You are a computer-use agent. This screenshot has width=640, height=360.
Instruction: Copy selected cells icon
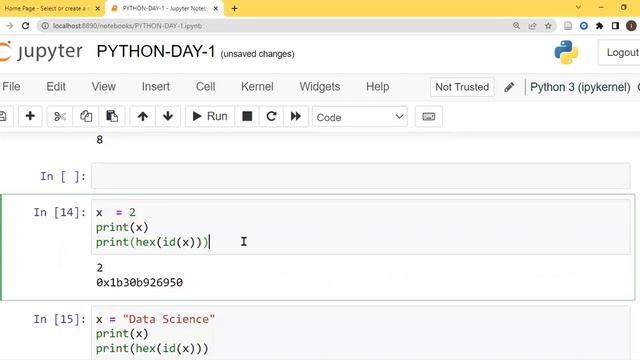[86, 116]
